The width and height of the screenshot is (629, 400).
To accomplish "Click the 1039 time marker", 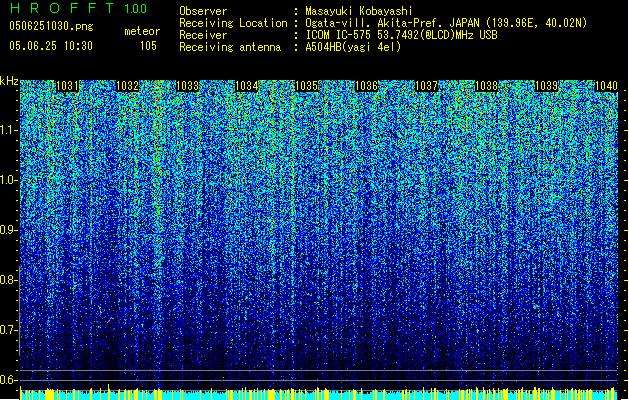I will click(x=547, y=86).
